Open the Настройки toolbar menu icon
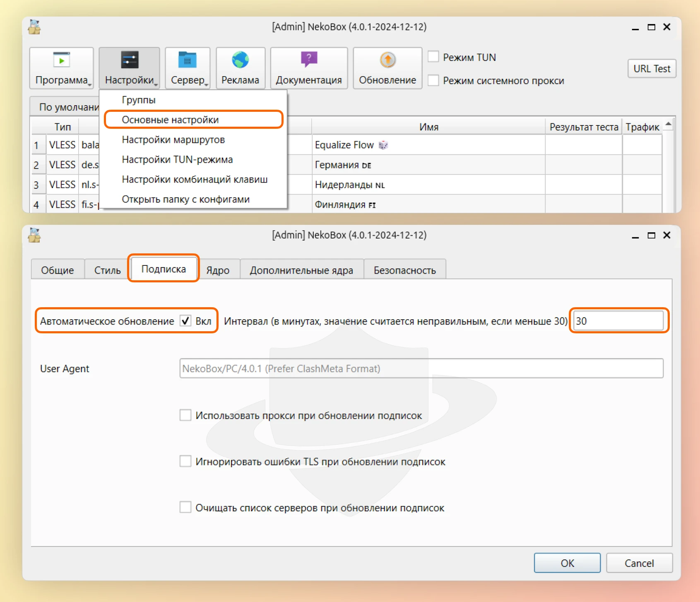 click(129, 60)
